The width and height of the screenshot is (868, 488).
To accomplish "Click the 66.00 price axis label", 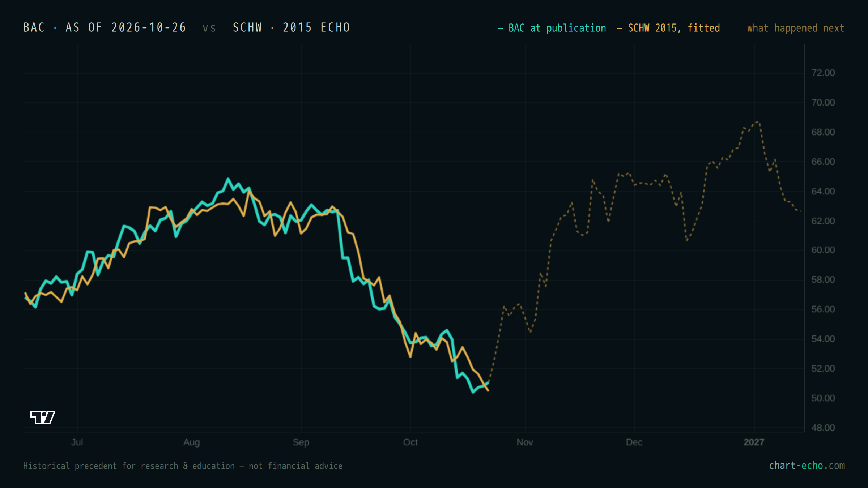I will click(x=823, y=162).
